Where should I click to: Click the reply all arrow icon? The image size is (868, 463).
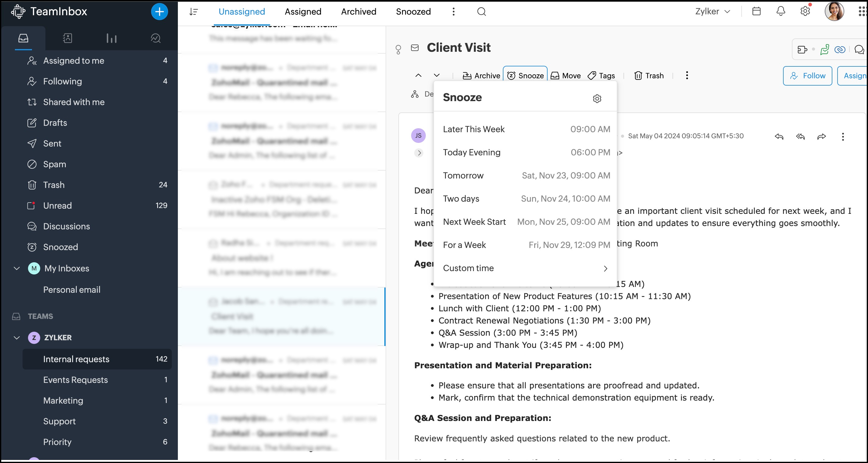click(x=800, y=136)
